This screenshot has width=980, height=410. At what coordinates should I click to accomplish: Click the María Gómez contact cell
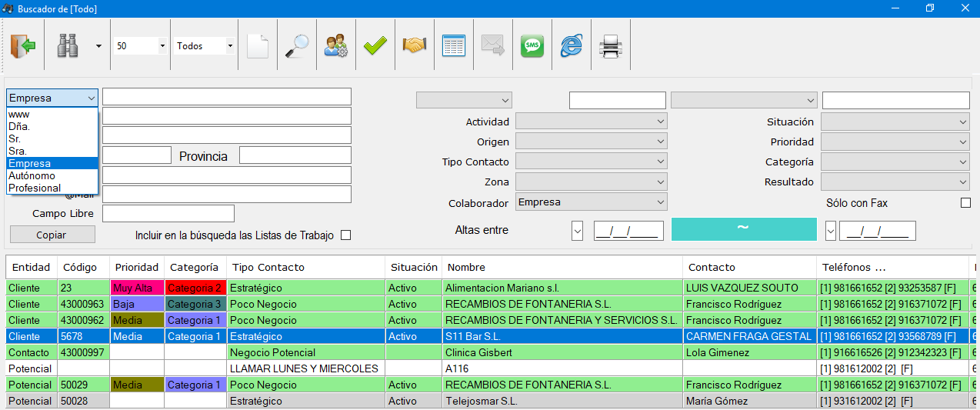749,401
